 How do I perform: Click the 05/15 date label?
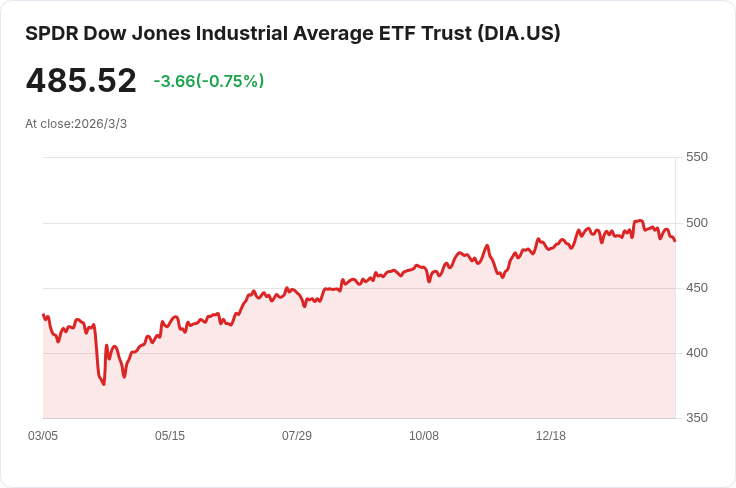tap(170, 436)
